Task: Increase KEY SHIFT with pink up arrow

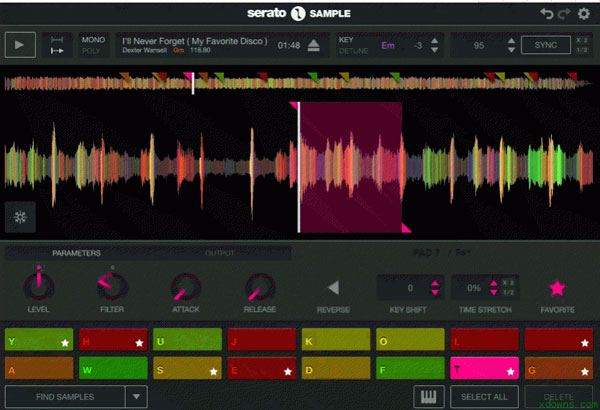Action: [435, 284]
